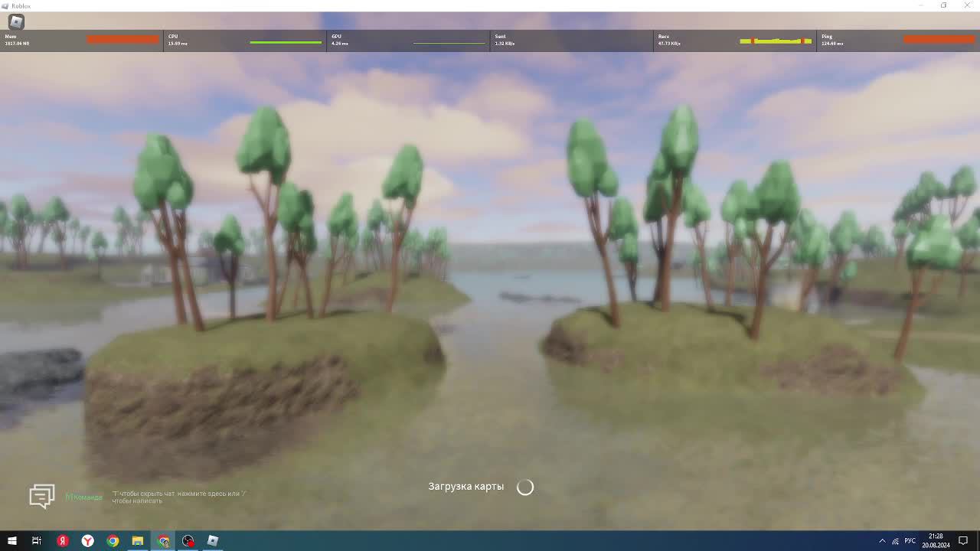Switch to Roblox in taskbar
980x551 pixels.
tap(213, 541)
